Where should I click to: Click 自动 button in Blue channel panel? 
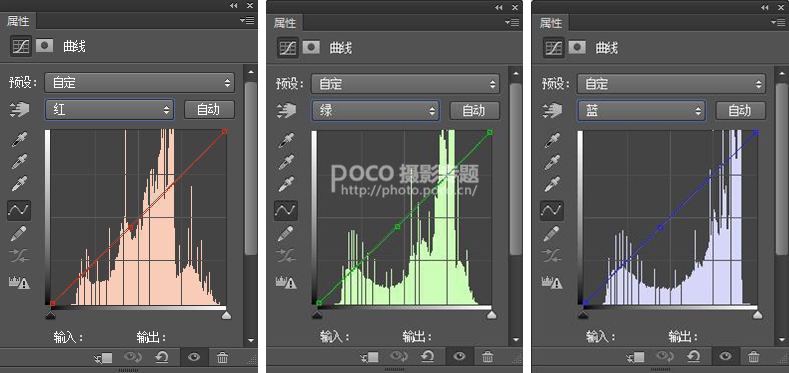tap(740, 111)
